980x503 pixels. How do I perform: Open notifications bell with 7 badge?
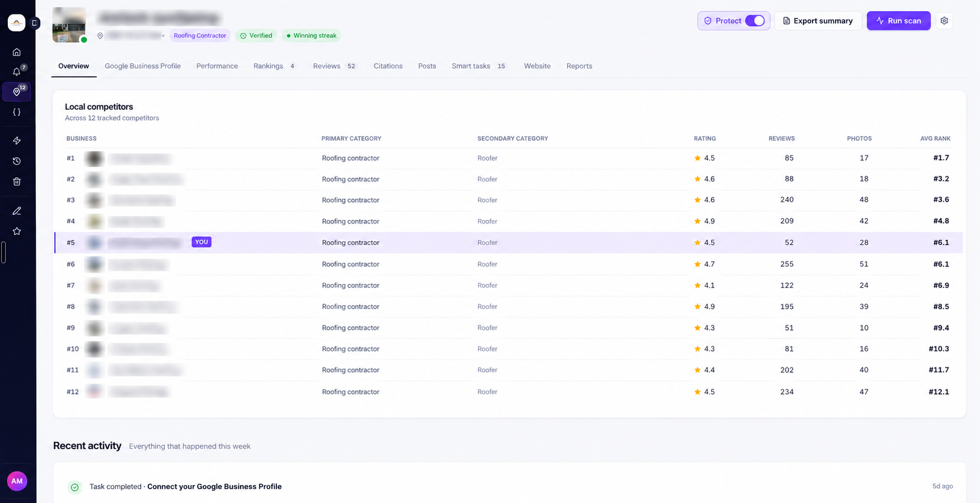pos(17,72)
